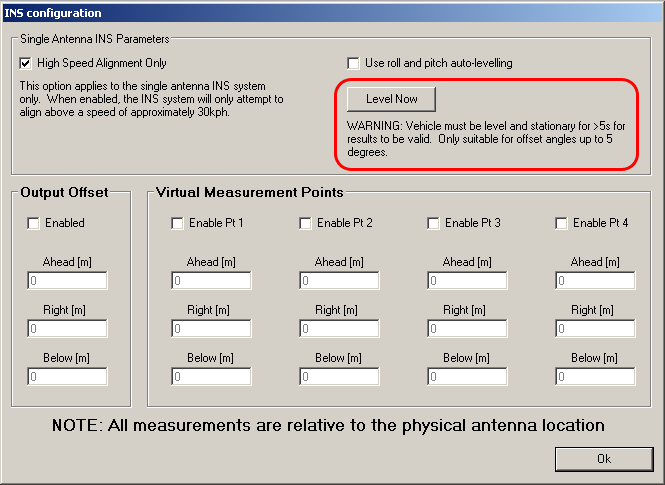Turn on Enable Pt 4
The height and width of the screenshot is (485, 665).
561,223
